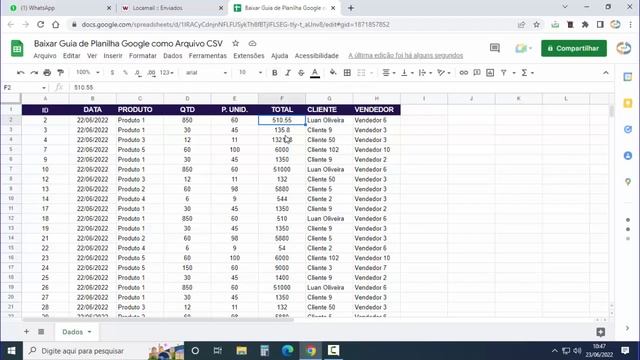Collapse the menus with the arrow

(606, 73)
